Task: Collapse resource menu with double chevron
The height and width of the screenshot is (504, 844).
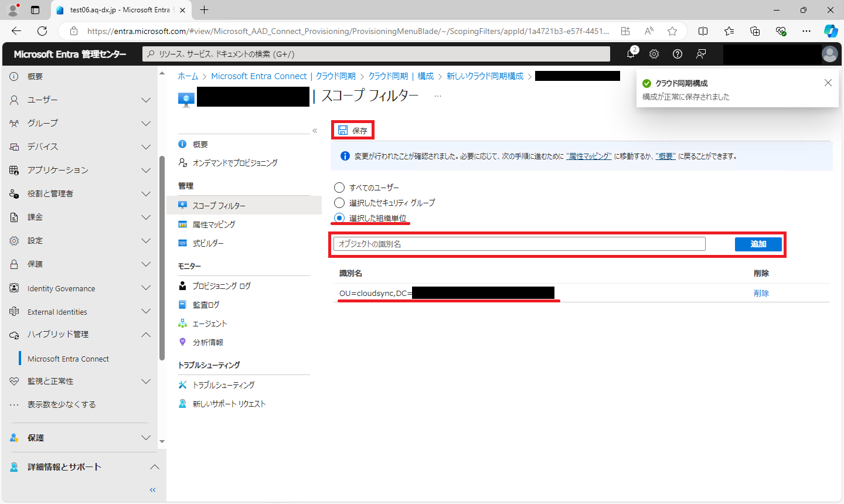Action: [x=315, y=131]
